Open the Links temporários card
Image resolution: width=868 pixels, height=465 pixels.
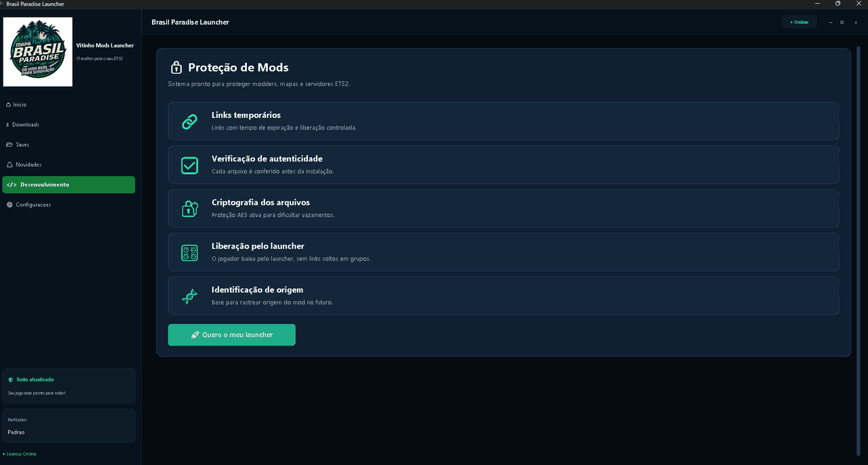click(x=503, y=121)
